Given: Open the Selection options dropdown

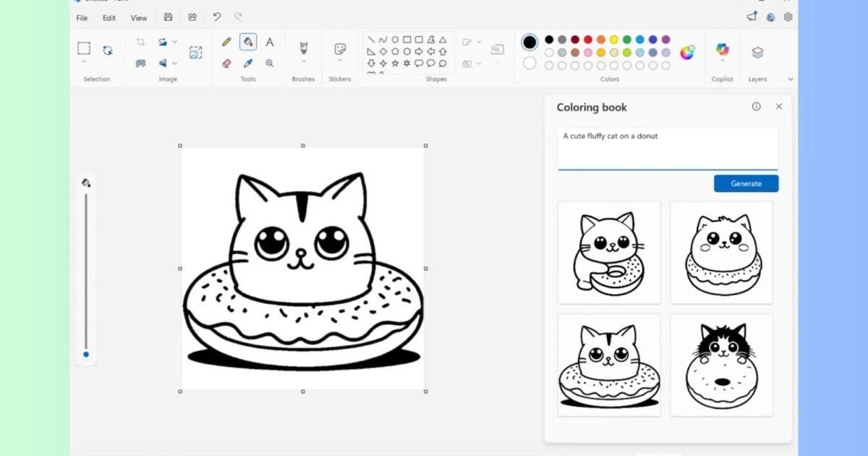Looking at the screenshot, I should point(84,62).
